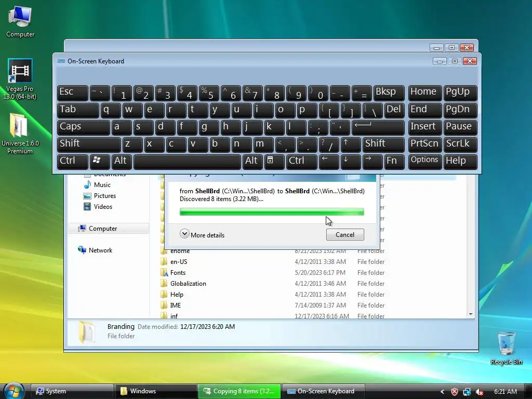Click the Network icon in navigation pane
Viewport: 532px width, 399px height.
coord(82,250)
